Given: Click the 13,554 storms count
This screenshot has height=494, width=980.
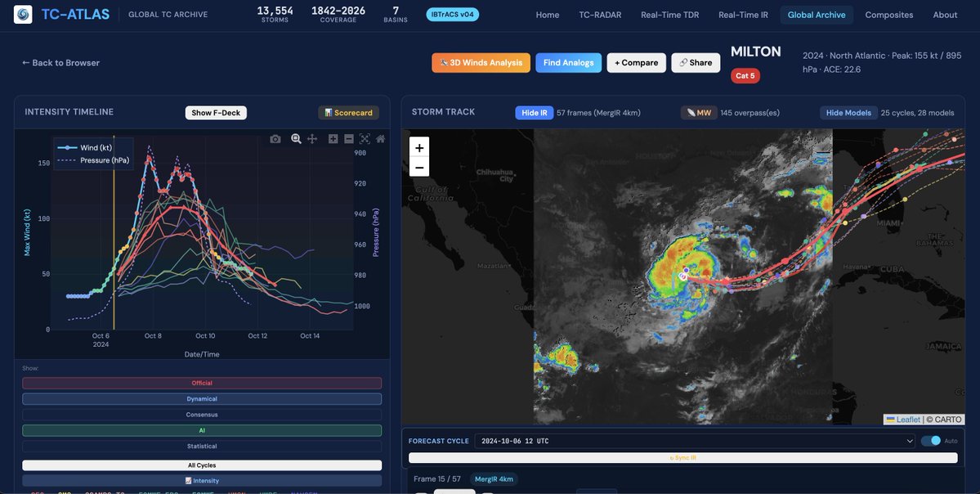Looking at the screenshot, I should coord(275,11).
